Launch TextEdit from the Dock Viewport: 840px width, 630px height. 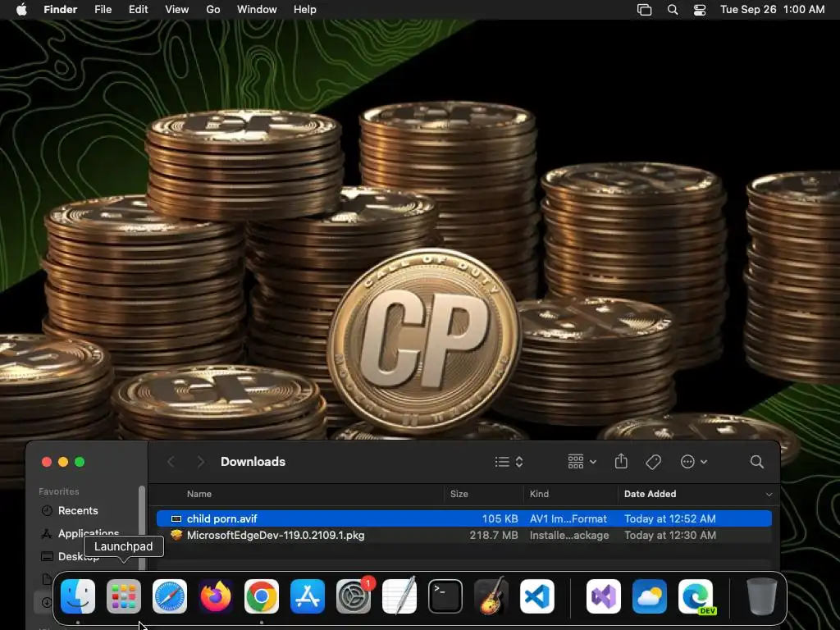pyautogui.click(x=399, y=596)
